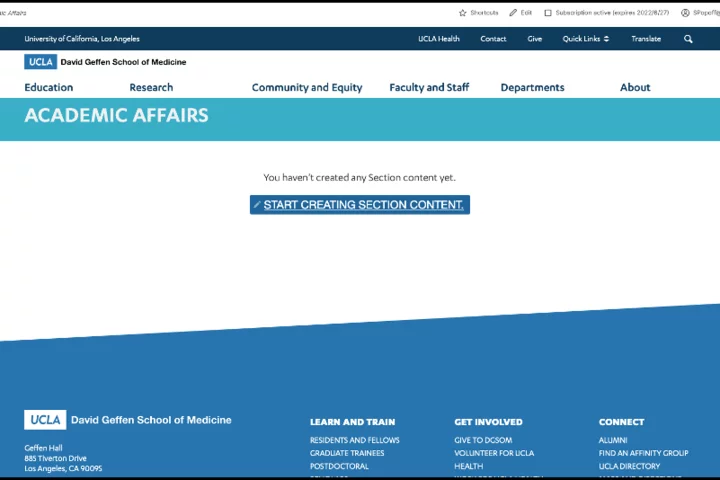Click the Shortcuts star icon
Screen dimensions: 720x480
[462, 13]
